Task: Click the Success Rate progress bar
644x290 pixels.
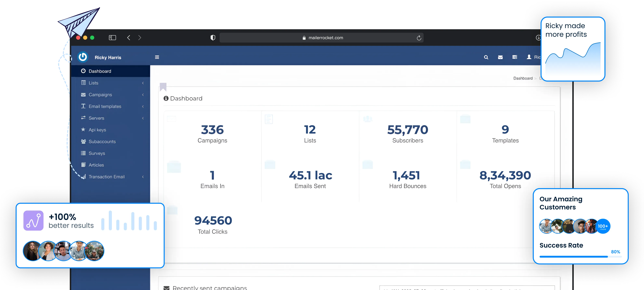Action: click(581, 257)
